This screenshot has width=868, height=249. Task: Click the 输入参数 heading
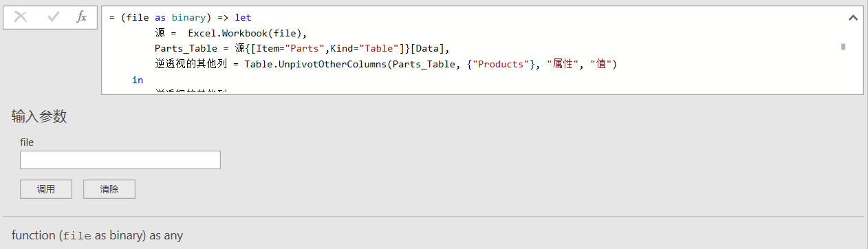[x=39, y=117]
